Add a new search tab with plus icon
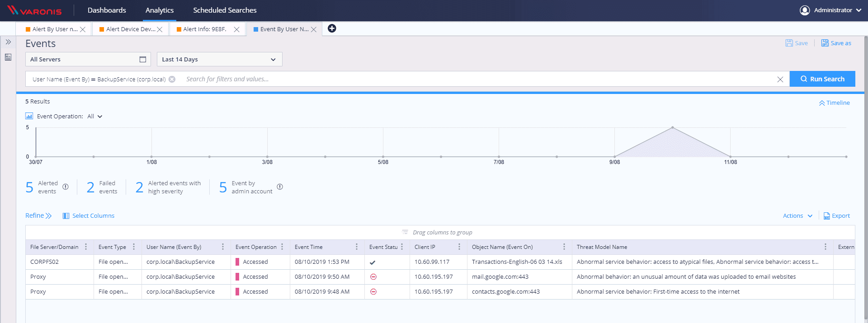Viewport: 868px width, 323px height. click(332, 28)
